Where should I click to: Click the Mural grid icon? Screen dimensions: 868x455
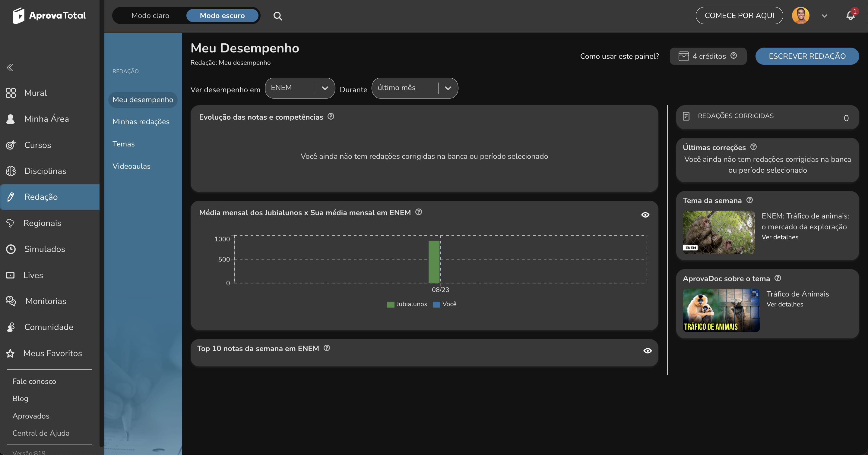pos(11,93)
